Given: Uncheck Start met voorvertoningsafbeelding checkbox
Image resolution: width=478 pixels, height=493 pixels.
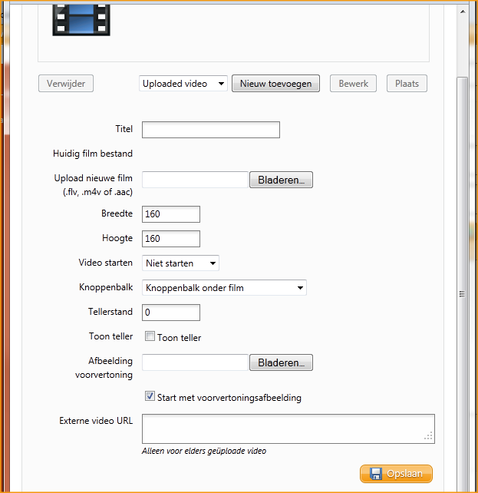Looking at the screenshot, I should [150, 396].
